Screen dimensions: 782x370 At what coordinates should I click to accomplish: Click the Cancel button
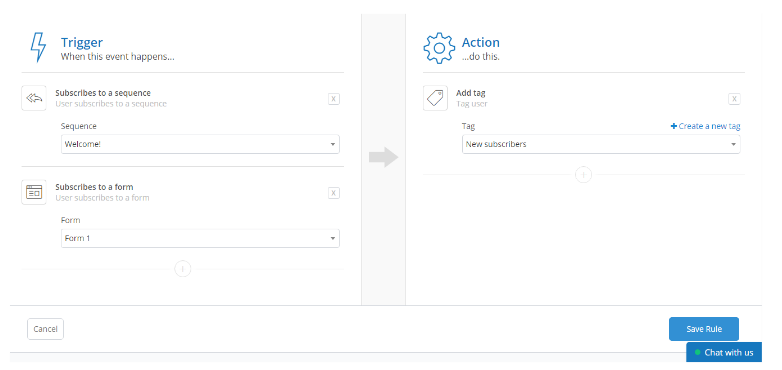(45, 329)
